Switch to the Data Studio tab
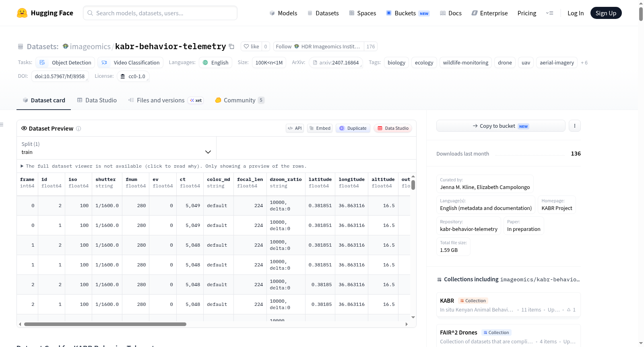The height and width of the screenshot is (347, 644). pyautogui.click(x=97, y=100)
